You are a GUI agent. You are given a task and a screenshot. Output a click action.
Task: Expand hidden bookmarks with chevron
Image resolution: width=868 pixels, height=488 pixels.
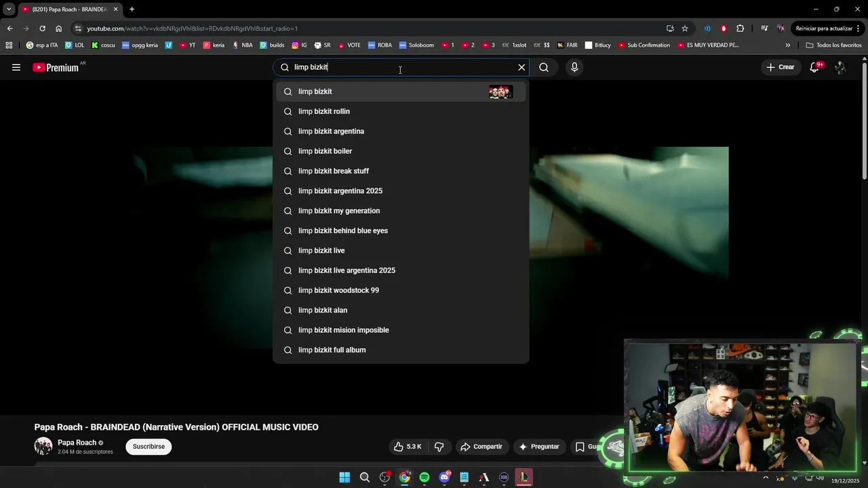(x=787, y=45)
